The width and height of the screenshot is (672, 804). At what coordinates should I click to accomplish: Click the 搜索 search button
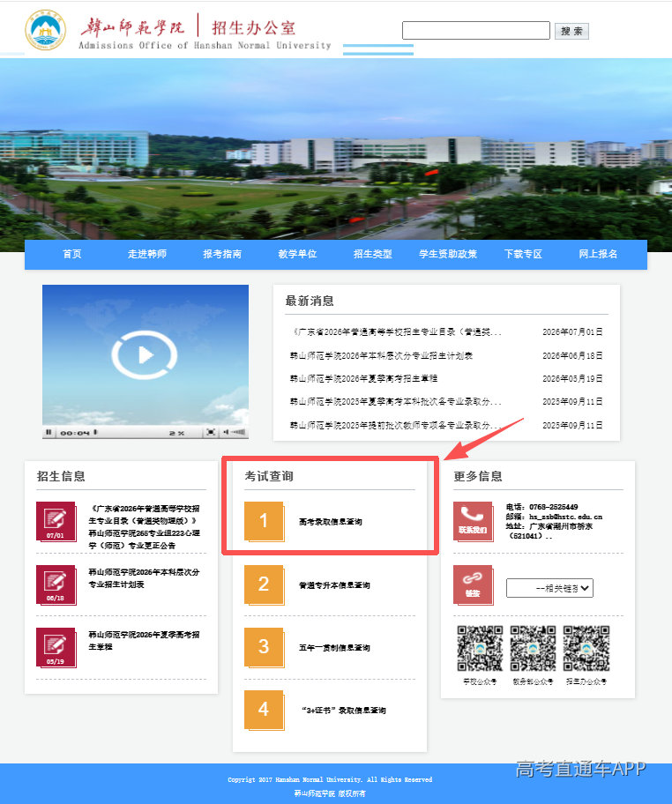[571, 31]
